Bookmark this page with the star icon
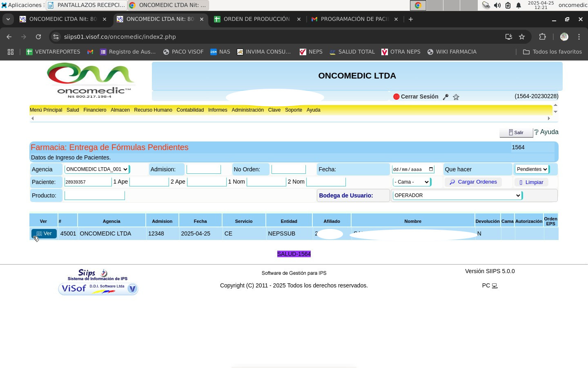The width and height of the screenshot is (588, 368). point(522,37)
